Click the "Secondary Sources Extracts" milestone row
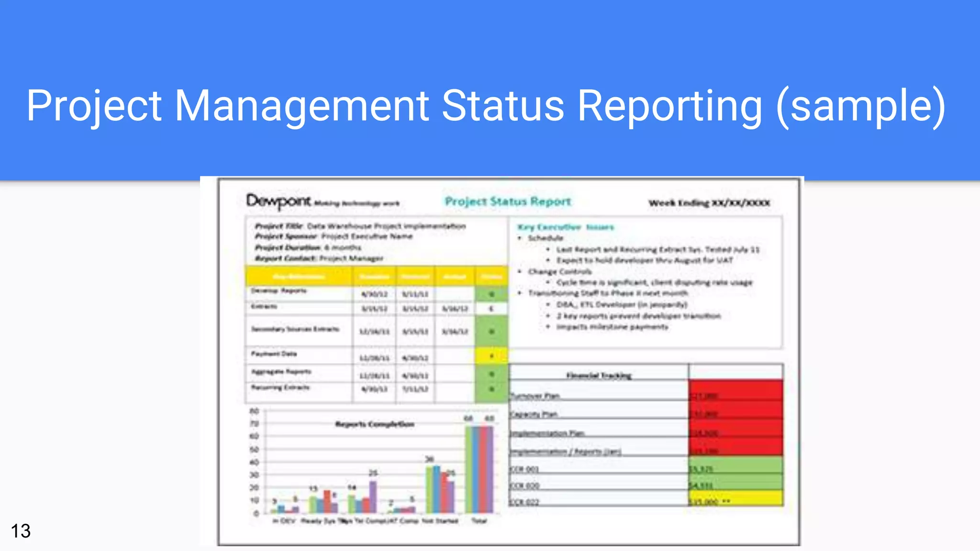Screen dimensions: 980x551 [x=376, y=331]
